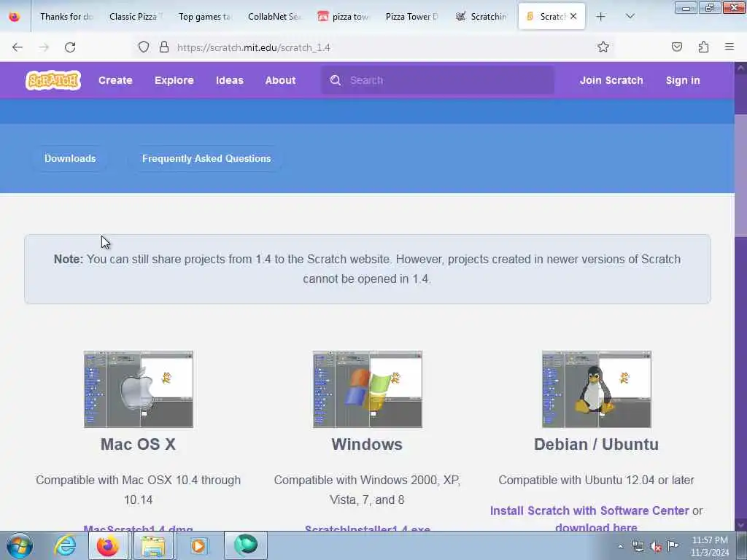Click the taskbar clock showing 11:57 PM
Viewport: 747px width, 560px height.
click(710, 546)
